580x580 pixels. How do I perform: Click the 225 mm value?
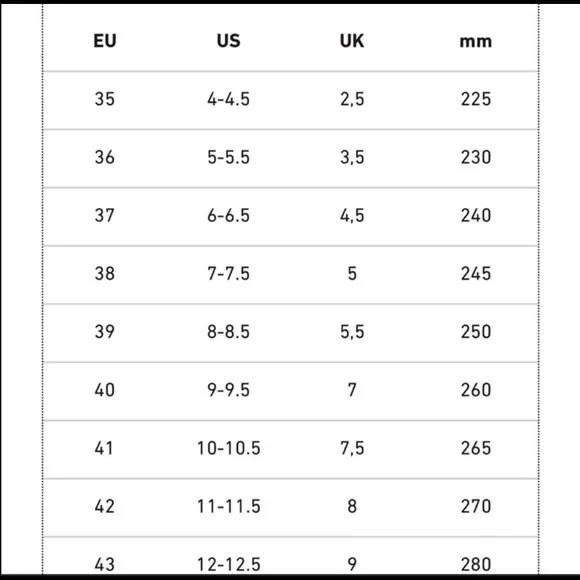(x=476, y=99)
